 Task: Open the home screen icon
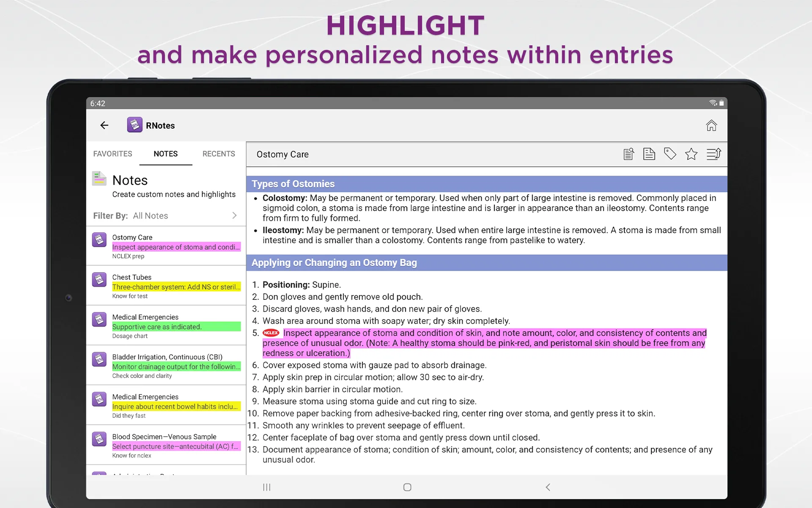(711, 125)
